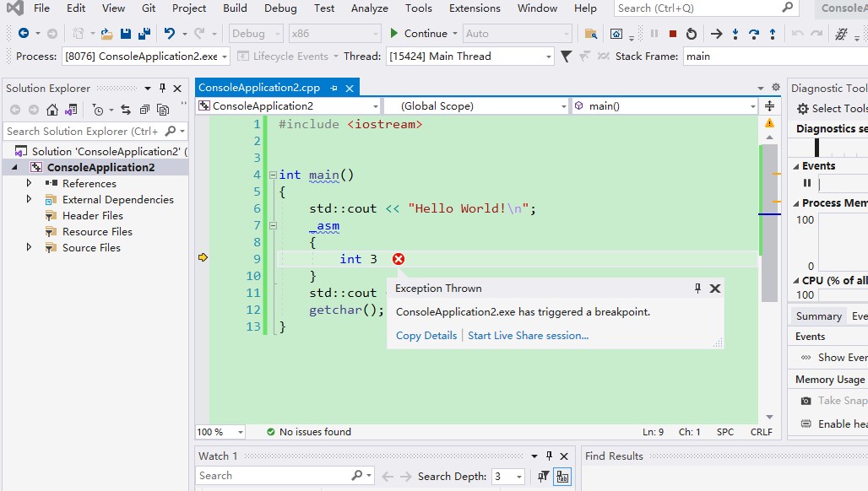Open the File menu
Screen dimensions: 868x491
point(41,8)
